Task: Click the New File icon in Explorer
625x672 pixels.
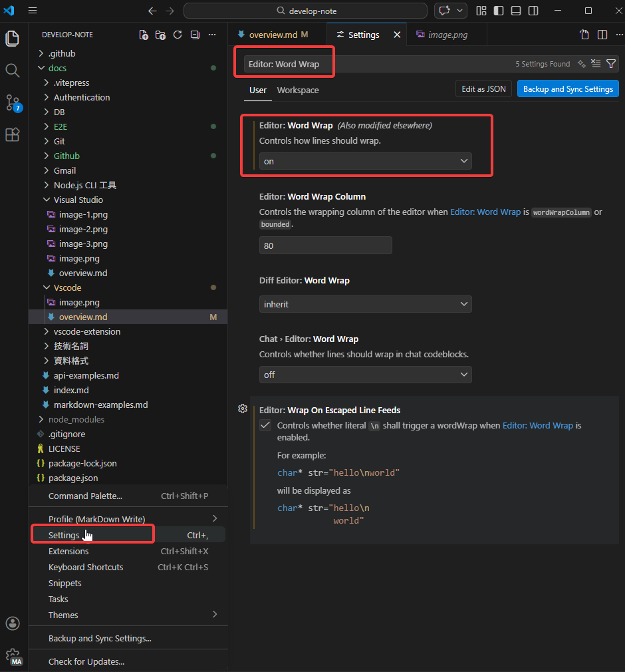Action: [144, 35]
